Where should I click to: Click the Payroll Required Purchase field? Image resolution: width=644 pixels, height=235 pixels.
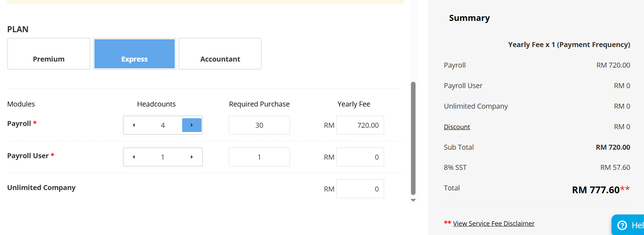(x=259, y=125)
